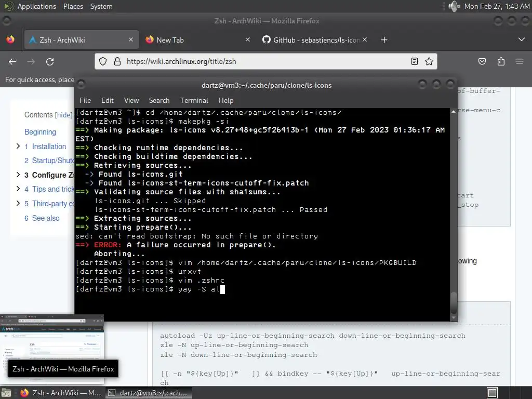Open the Tips and tricks contents link
This screenshot has height=399, width=532.
49,189
